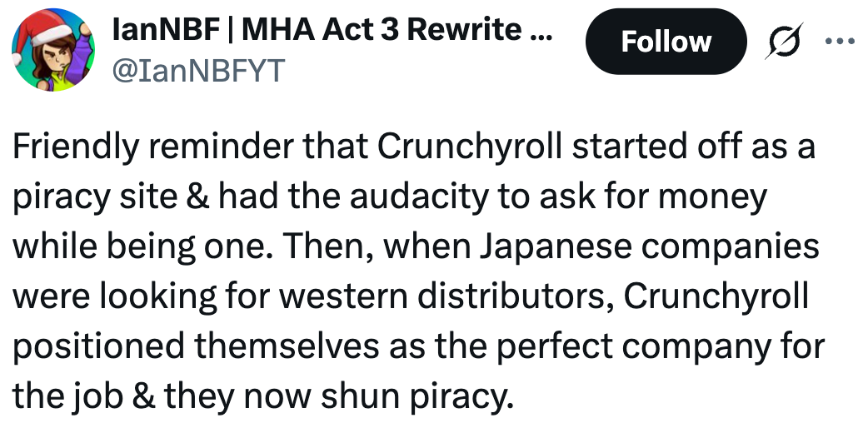Click the Follow button
This screenshot has height=438, width=868.
pos(666,42)
